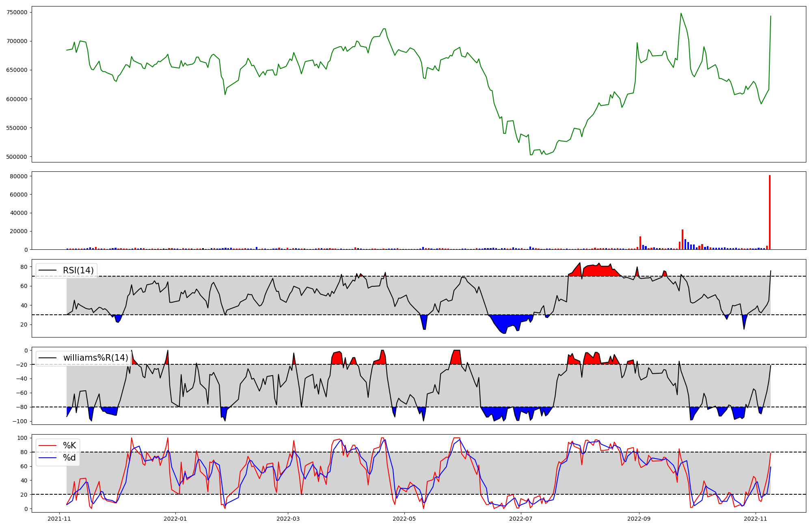This screenshot has width=812, height=528.
Task: Click the 2022-07 date tick label
Action: (x=520, y=519)
